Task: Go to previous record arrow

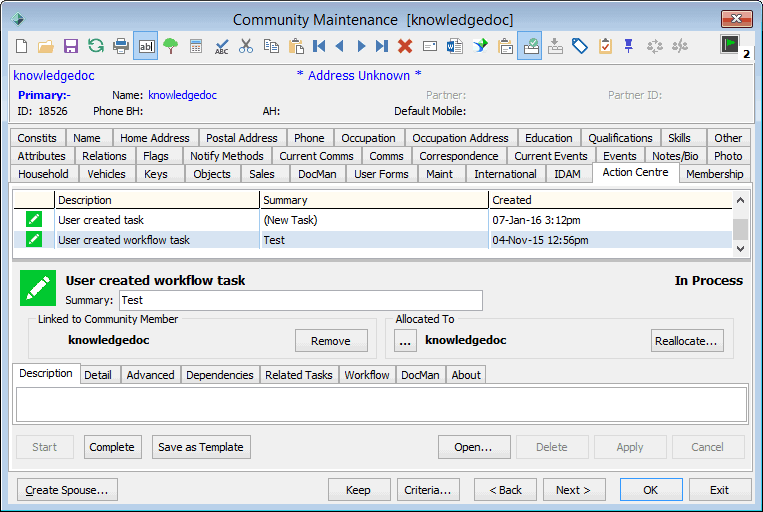Action: (x=340, y=46)
